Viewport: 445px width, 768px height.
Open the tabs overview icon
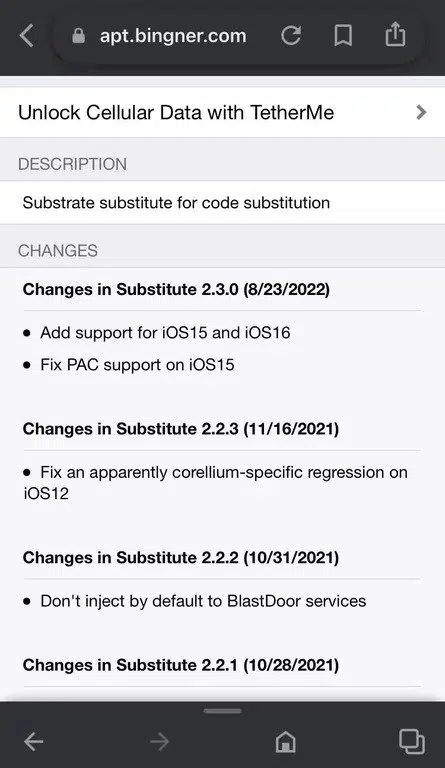412,741
